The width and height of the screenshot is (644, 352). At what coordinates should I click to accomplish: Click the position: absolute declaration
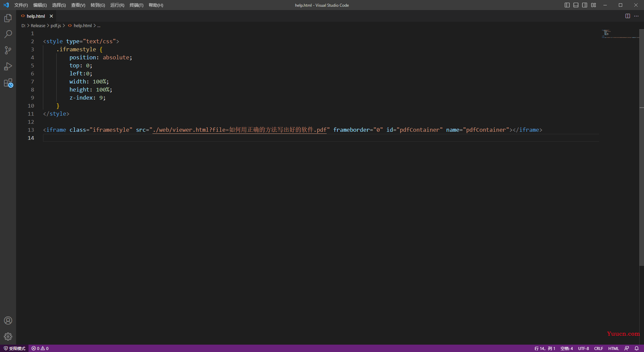click(101, 57)
